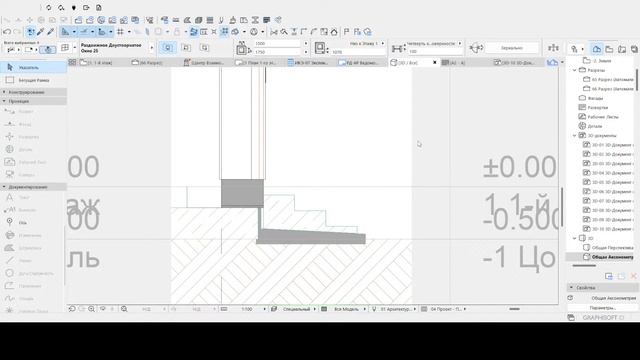Click the Inject Parameters syringe icon

point(51,32)
